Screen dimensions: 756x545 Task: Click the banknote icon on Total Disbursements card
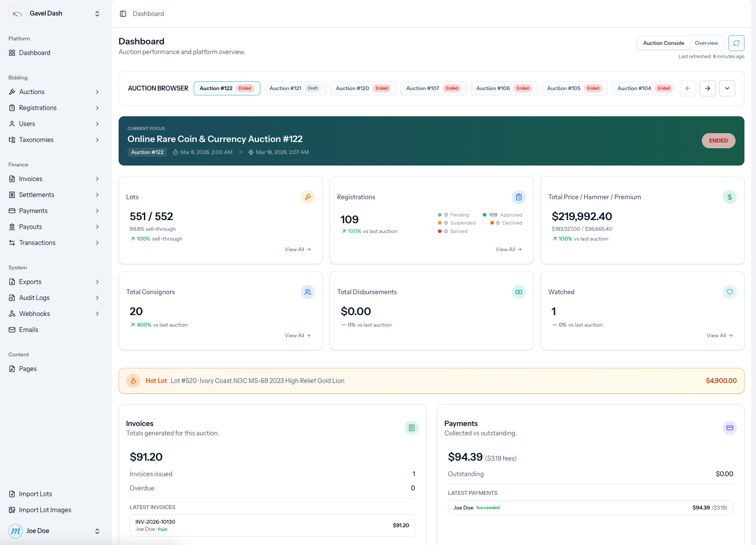click(x=518, y=292)
